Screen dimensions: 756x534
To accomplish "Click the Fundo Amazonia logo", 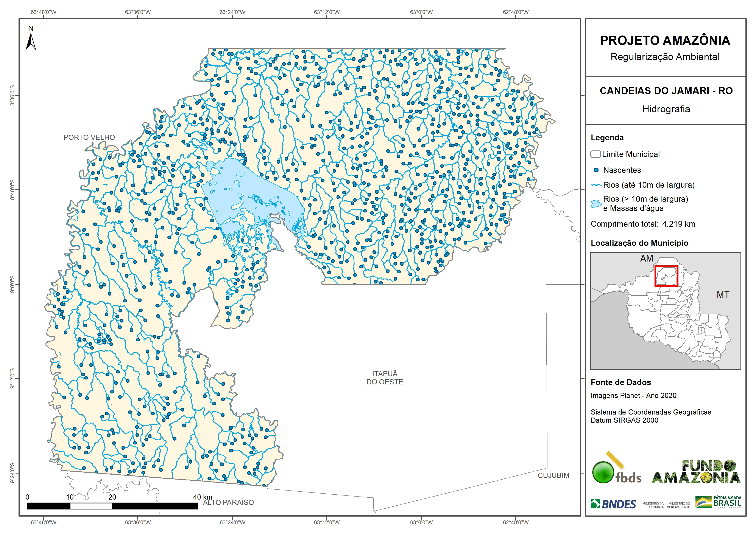I will pos(696,472).
